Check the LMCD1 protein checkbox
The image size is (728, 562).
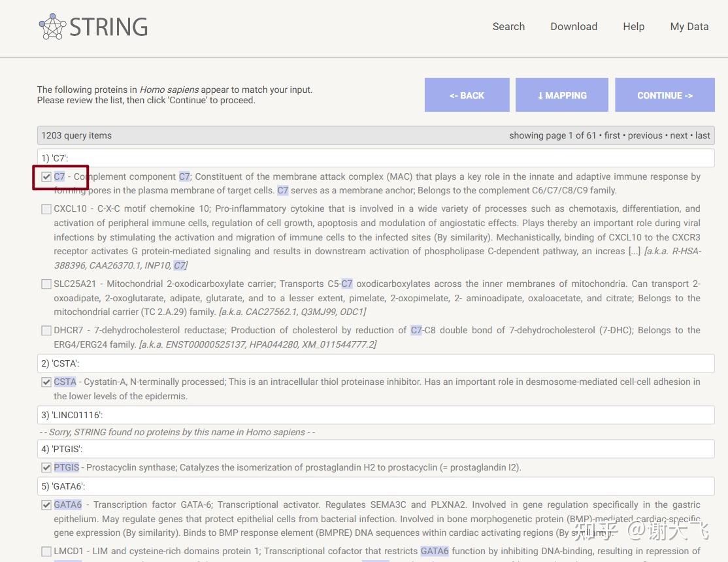(46, 552)
